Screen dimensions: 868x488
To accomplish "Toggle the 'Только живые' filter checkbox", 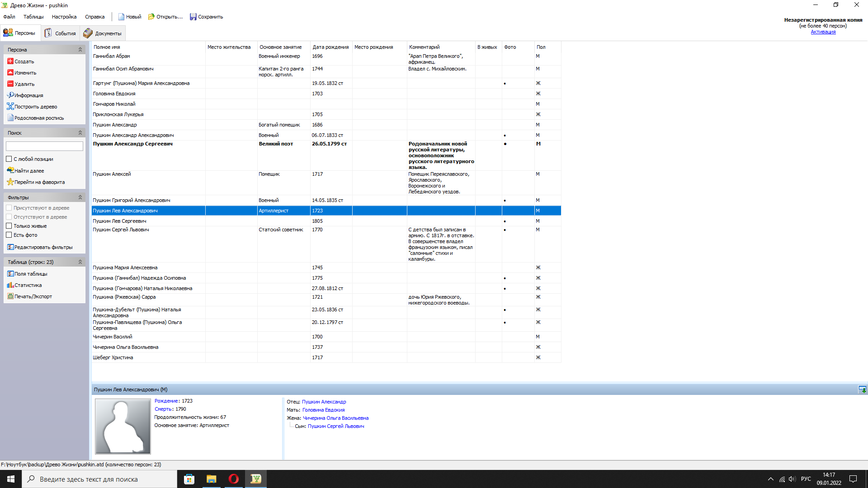I will (9, 225).
